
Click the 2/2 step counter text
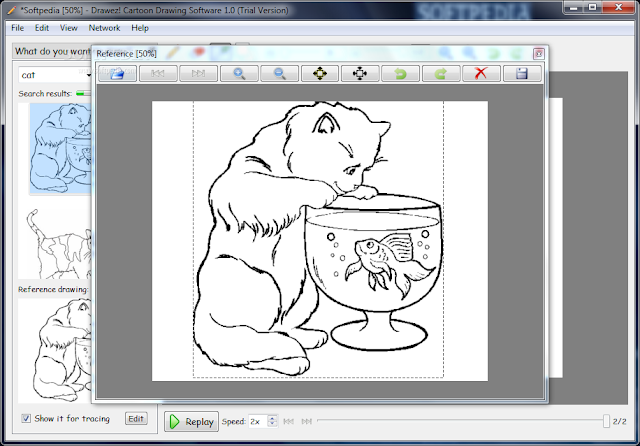[x=620, y=421]
